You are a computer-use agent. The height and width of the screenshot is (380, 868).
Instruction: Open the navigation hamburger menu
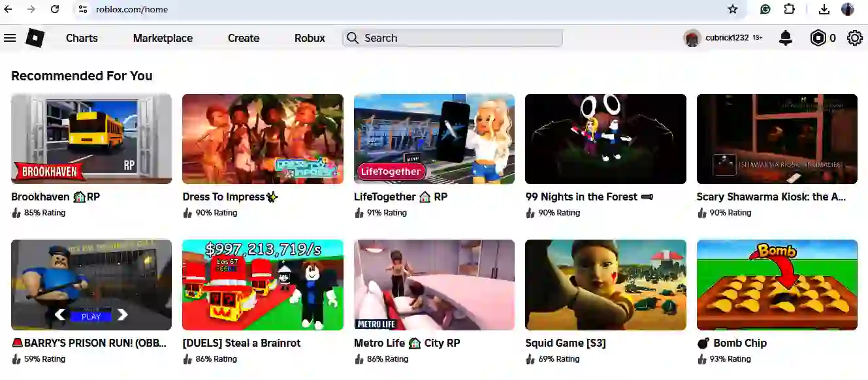pos(10,37)
